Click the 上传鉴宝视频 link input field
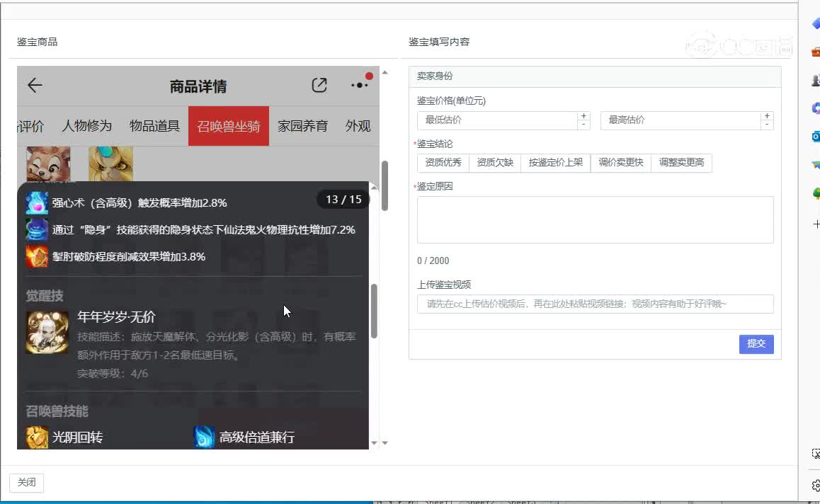 [593, 304]
